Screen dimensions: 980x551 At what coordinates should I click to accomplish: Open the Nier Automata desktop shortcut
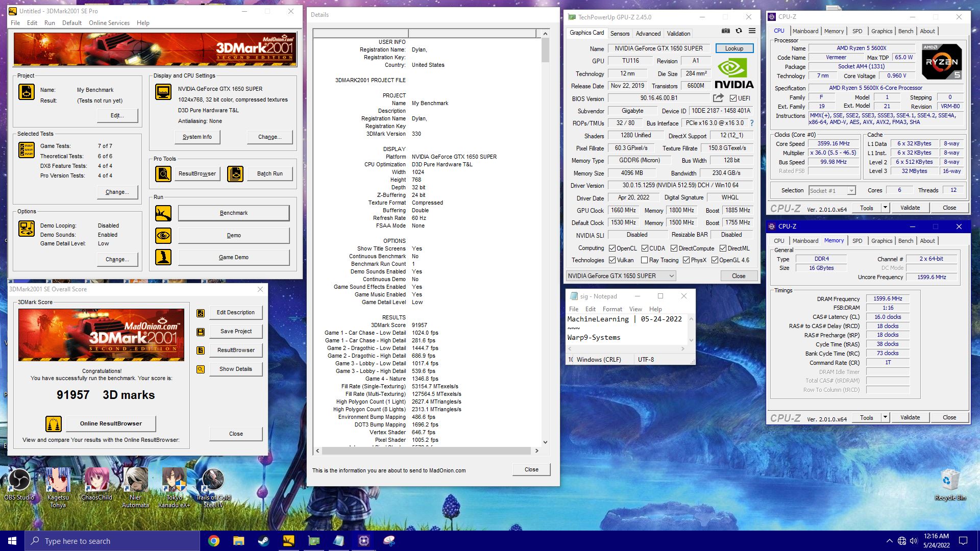[135, 488]
